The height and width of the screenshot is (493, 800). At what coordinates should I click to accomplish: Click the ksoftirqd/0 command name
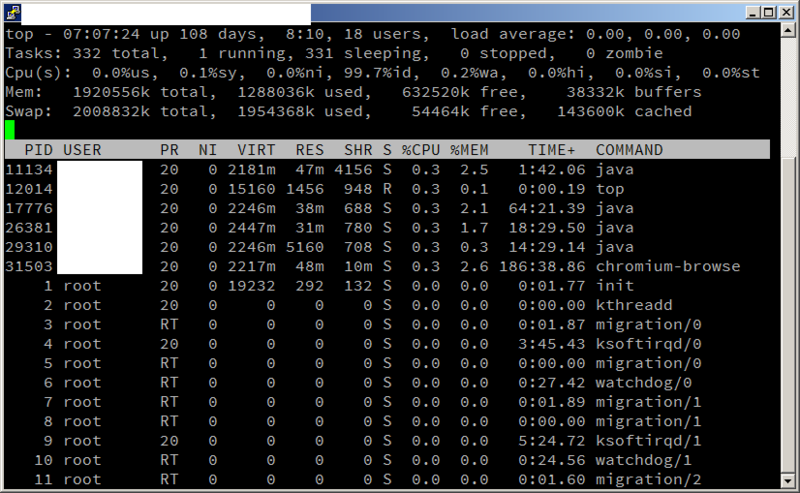pyautogui.click(x=648, y=344)
